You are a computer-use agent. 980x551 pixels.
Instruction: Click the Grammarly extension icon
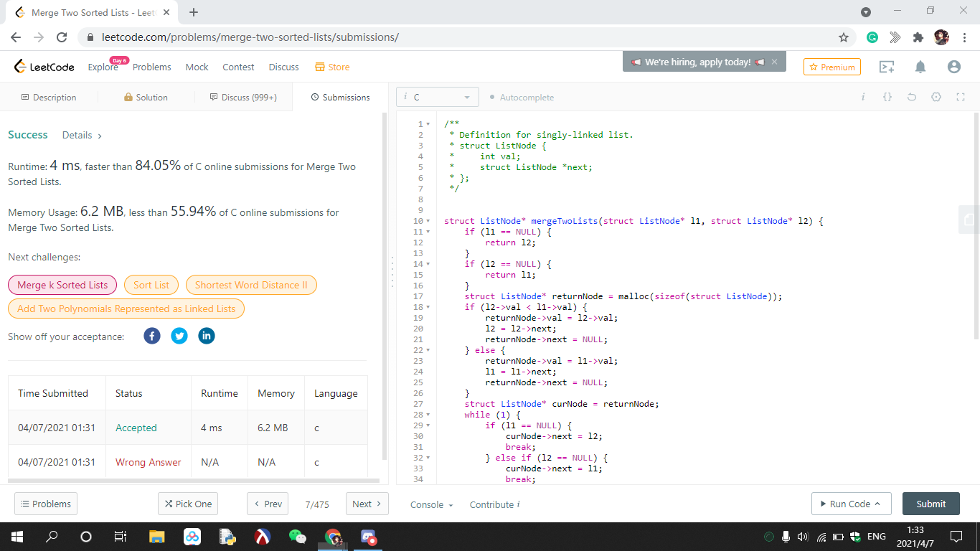tap(872, 37)
